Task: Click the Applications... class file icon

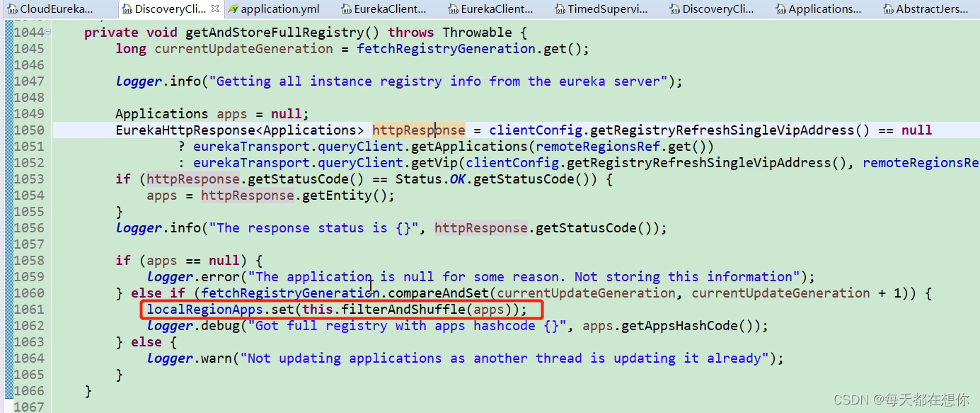Action: [781, 9]
